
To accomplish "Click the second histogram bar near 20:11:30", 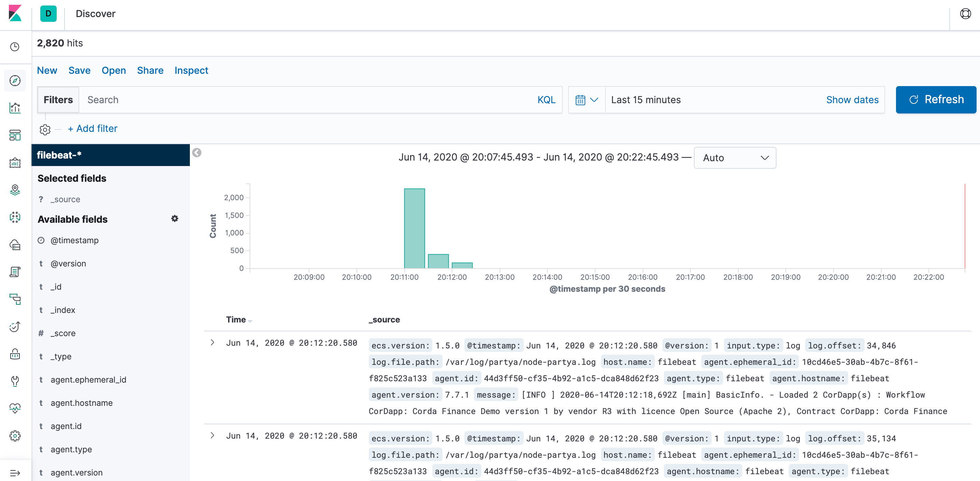I will pos(438,261).
